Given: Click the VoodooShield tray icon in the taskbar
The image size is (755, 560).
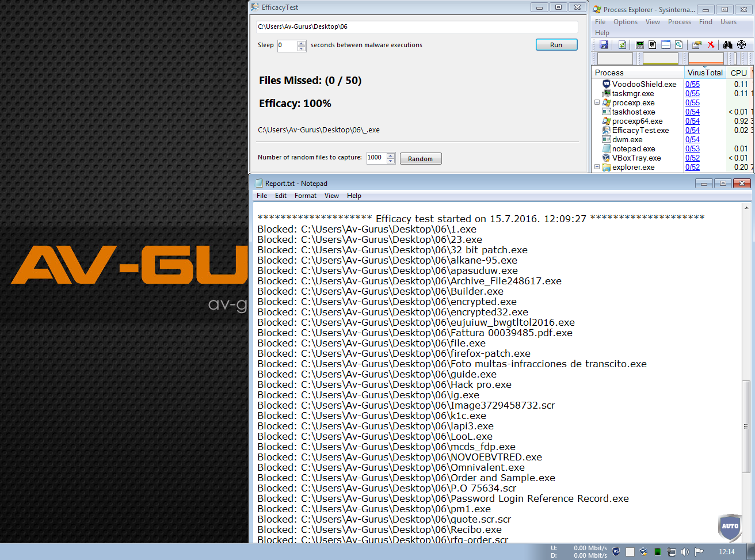Looking at the screenshot, I should coord(616,551).
